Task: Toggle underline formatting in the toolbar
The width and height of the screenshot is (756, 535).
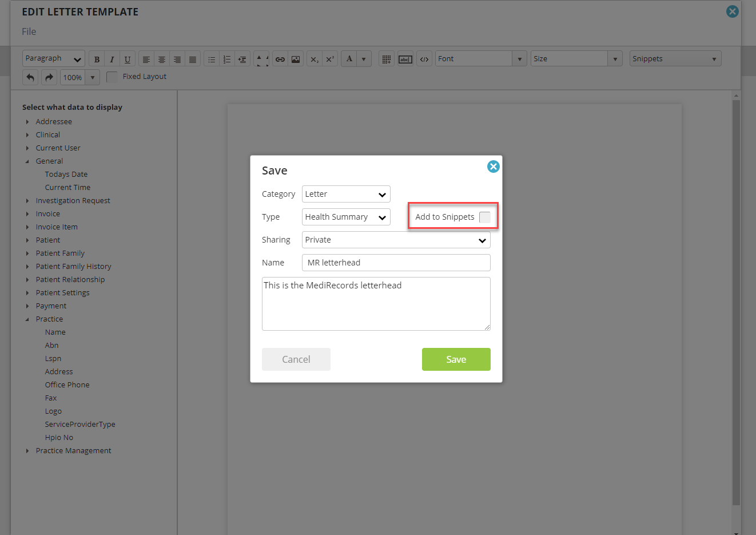Action: [x=128, y=59]
